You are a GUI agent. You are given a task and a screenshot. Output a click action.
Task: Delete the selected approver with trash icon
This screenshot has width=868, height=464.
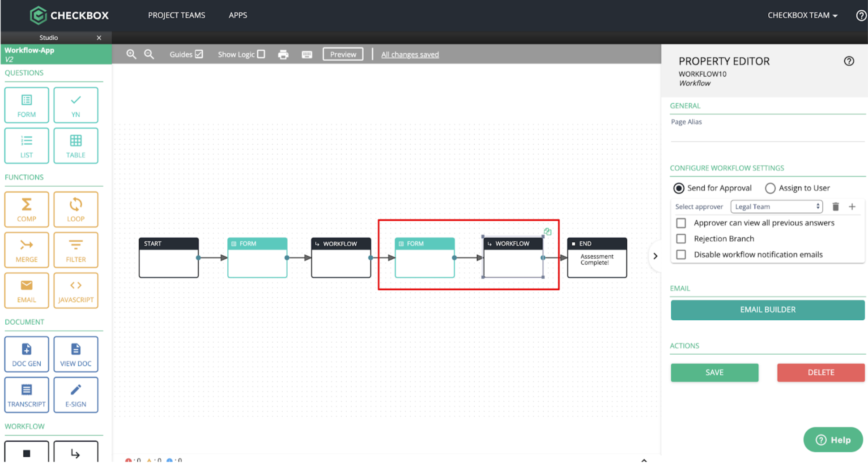coord(835,206)
